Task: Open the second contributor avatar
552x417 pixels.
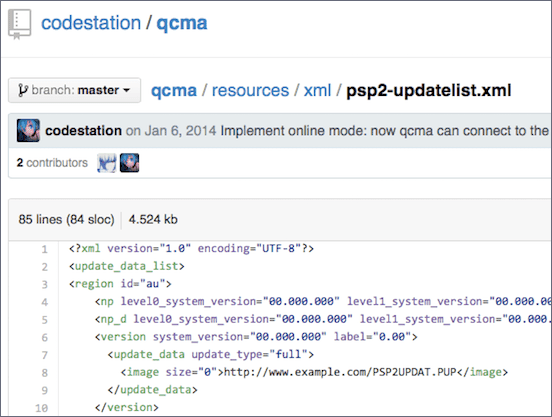Action: click(130, 163)
